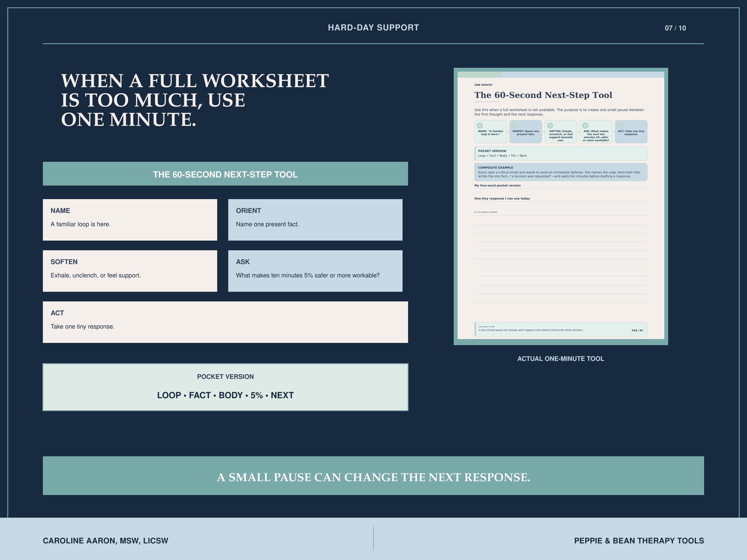Image resolution: width=747 pixels, height=560 pixels.
Task: Click the 07 / 10 page counter
Action: pos(675,28)
